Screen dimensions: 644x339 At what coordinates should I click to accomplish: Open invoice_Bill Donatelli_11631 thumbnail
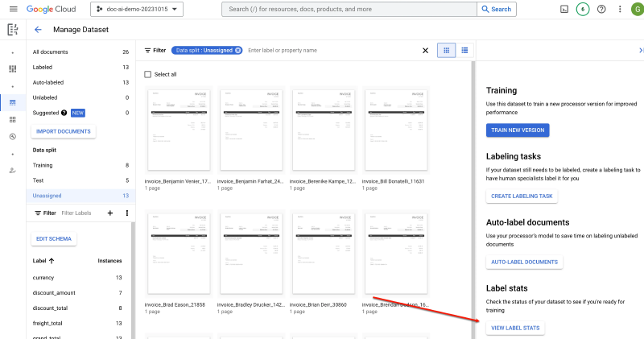(396, 130)
